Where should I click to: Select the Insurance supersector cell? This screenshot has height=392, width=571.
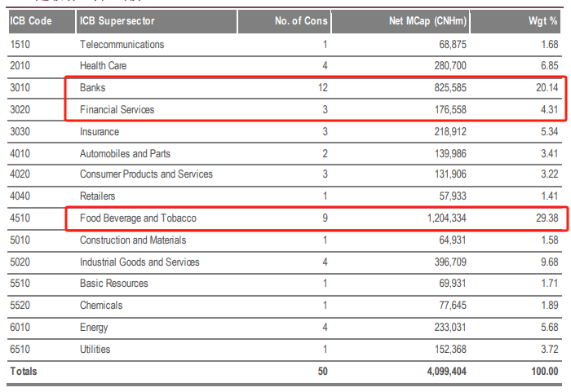[x=100, y=131]
